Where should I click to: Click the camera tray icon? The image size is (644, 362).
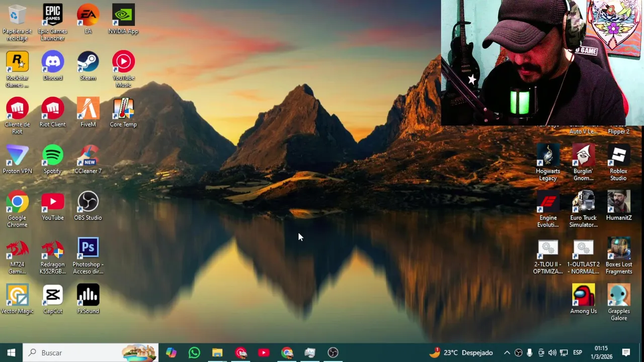click(x=541, y=352)
